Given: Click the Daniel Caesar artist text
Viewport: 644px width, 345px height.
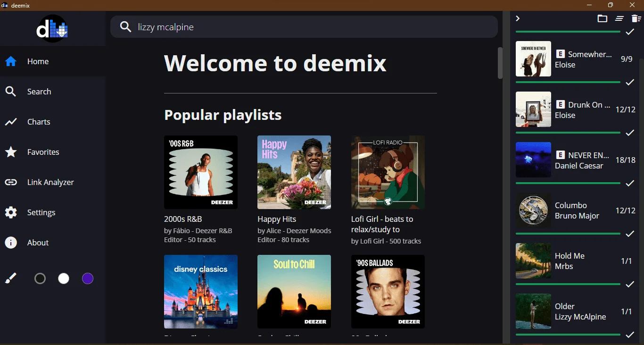Looking at the screenshot, I should point(579,166).
